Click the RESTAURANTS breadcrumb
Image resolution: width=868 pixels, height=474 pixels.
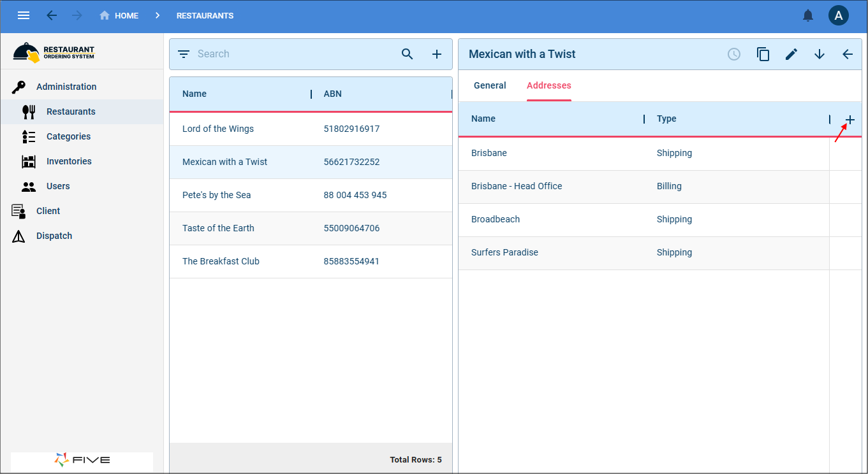(205, 15)
